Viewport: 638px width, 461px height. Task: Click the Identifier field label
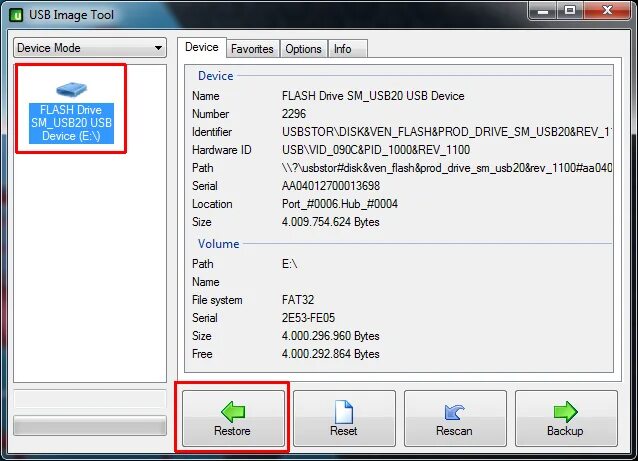212,132
